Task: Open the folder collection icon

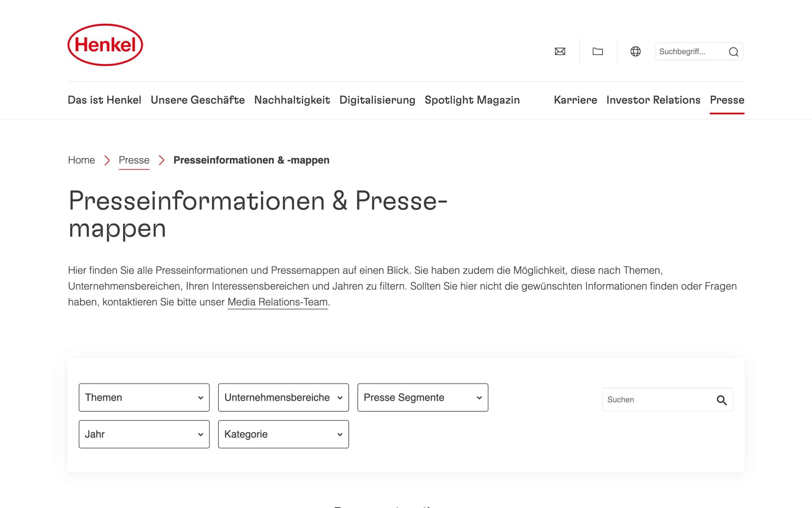Action: coord(598,51)
